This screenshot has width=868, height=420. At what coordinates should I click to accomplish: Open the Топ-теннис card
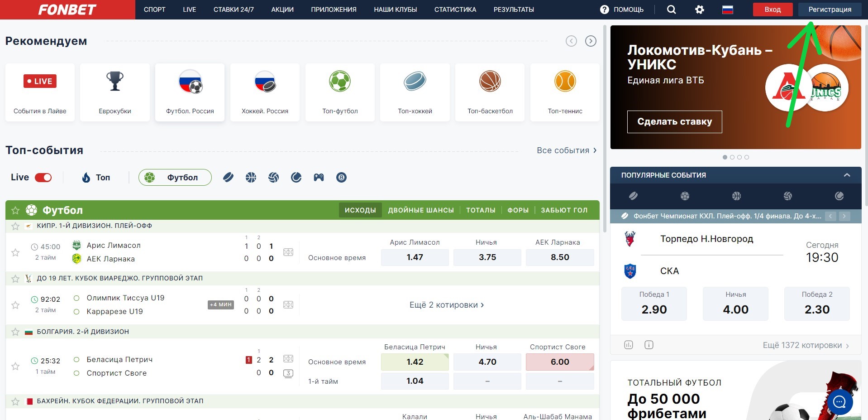565,92
